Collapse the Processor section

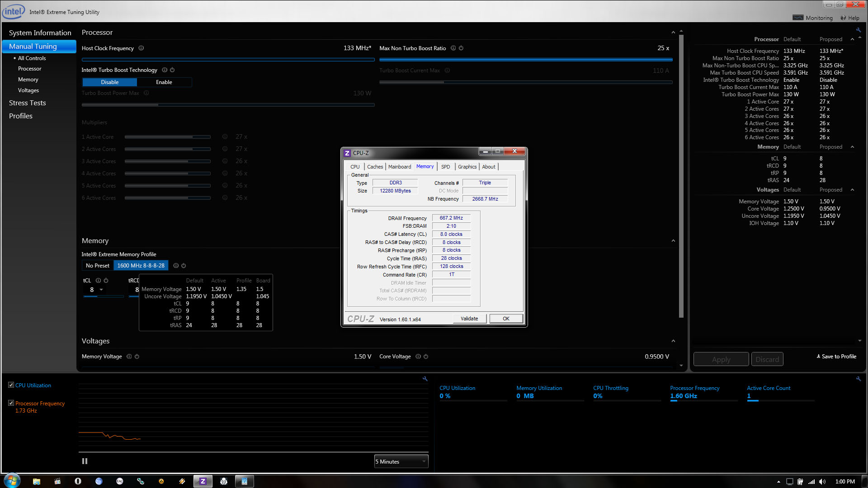(673, 33)
